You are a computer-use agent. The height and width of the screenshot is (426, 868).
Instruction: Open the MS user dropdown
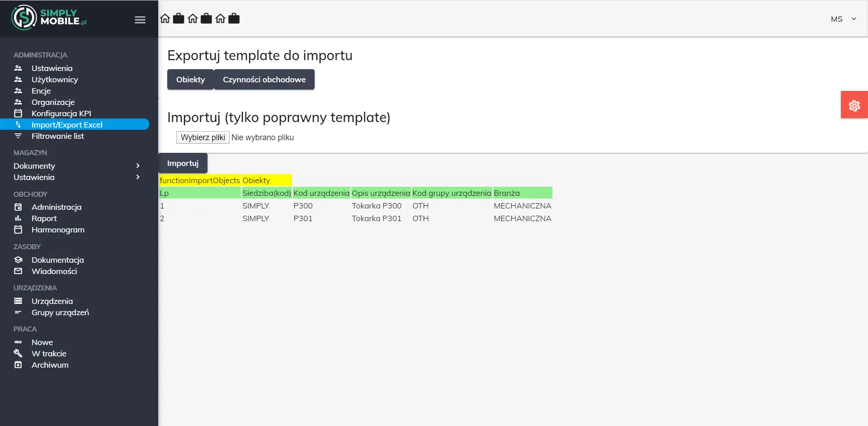point(843,19)
